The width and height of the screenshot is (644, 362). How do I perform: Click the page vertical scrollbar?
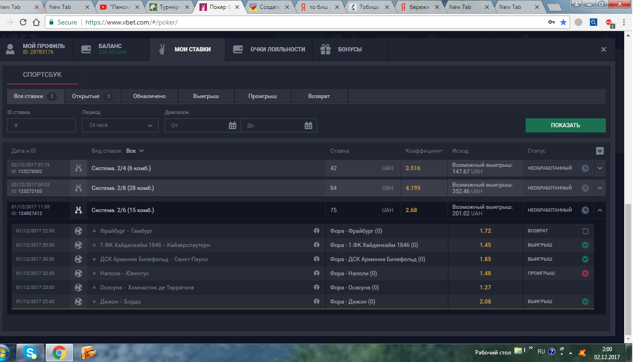tap(627, 270)
